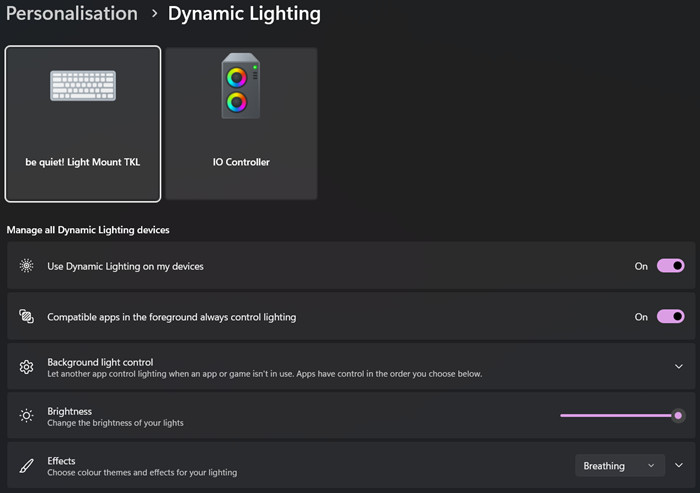Click the breadcrumb chevron after Personalisation
Image resolution: width=700 pixels, height=493 pixels.
pyautogui.click(x=154, y=14)
